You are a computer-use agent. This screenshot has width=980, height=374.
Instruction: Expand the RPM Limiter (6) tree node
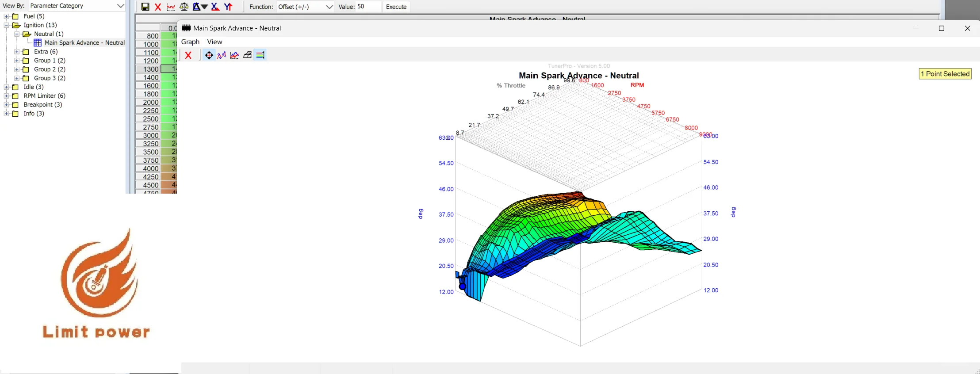(6, 96)
